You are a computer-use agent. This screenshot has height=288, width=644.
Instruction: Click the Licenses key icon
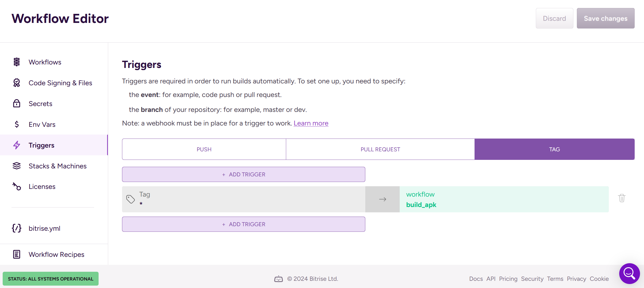(x=17, y=186)
